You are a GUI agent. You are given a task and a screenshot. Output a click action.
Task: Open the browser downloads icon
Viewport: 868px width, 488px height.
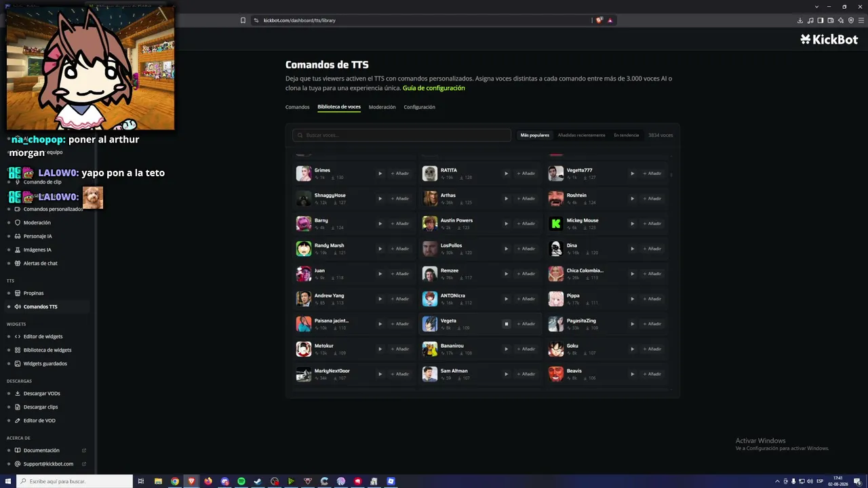pos(800,20)
